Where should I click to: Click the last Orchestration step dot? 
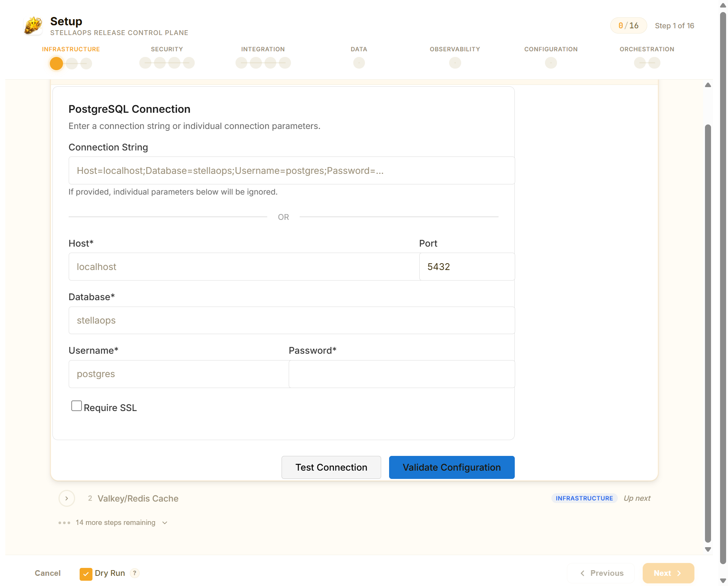tap(654, 63)
